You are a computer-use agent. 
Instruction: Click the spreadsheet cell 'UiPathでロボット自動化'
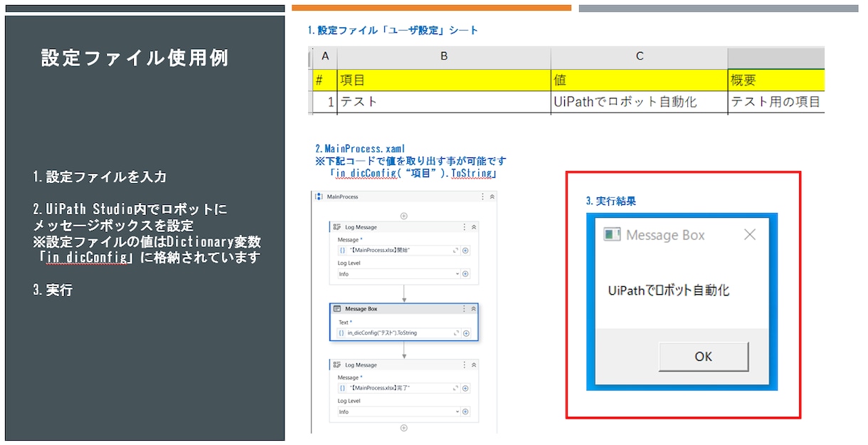click(640, 102)
